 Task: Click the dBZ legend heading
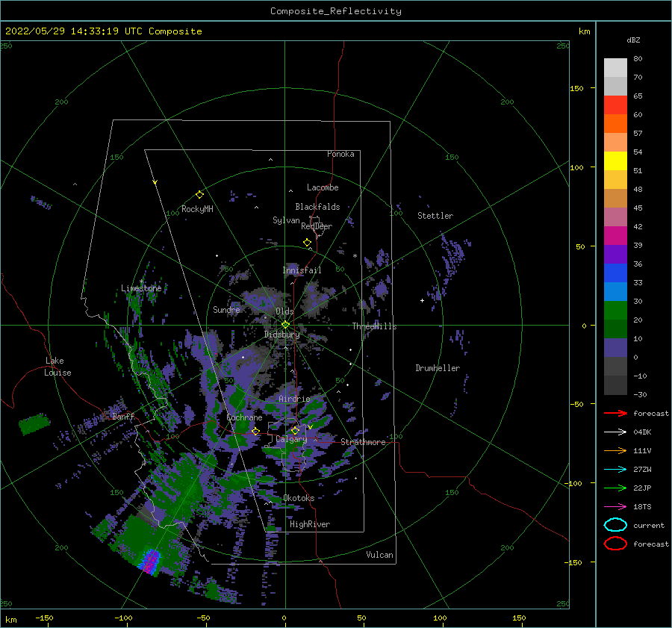(633, 40)
